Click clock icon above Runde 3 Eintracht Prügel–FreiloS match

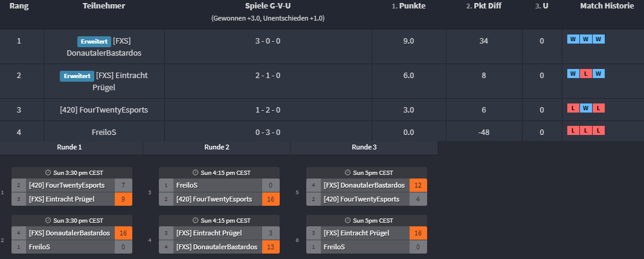[347, 220]
